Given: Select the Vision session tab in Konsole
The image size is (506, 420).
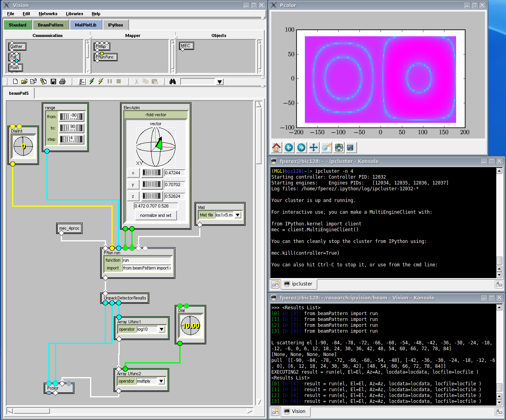Looking at the screenshot, I should click(295, 411).
